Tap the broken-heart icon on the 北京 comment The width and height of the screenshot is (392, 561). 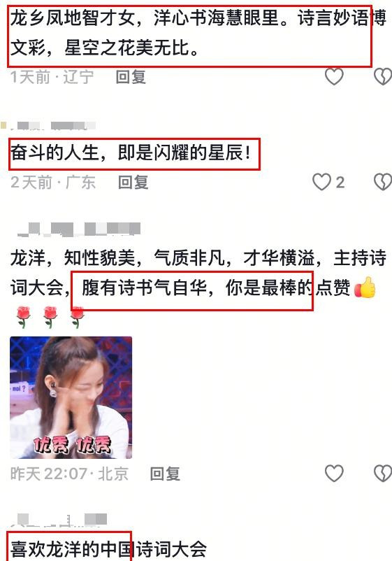pyautogui.click(x=383, y=474)
